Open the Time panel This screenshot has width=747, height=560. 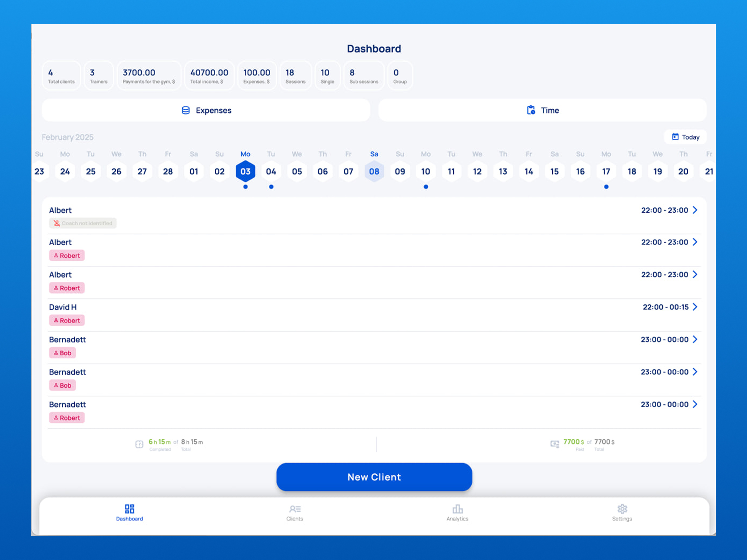542,110
